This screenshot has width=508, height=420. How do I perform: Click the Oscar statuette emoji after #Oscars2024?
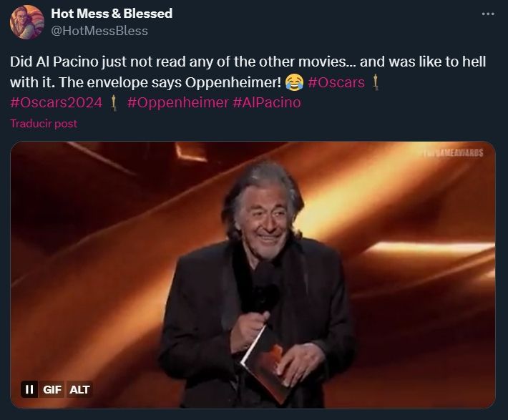click(113, 103)
